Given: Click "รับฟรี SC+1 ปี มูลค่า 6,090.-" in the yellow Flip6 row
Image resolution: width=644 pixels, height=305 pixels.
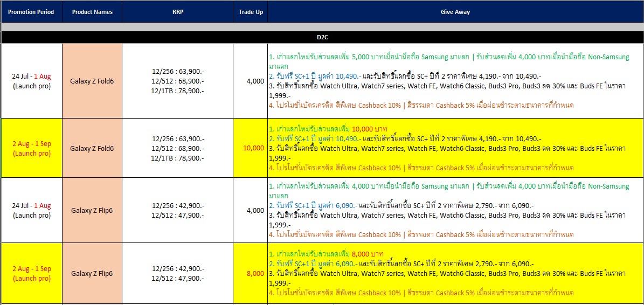Looking at the screenshot, I should pos(314,264).
